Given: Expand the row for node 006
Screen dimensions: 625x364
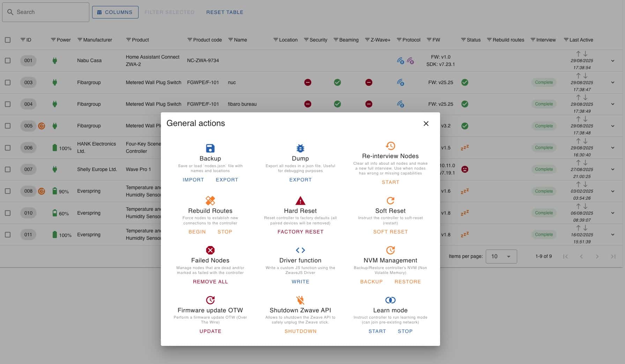Looking at the screenshot, I should [x=612, y=148].
